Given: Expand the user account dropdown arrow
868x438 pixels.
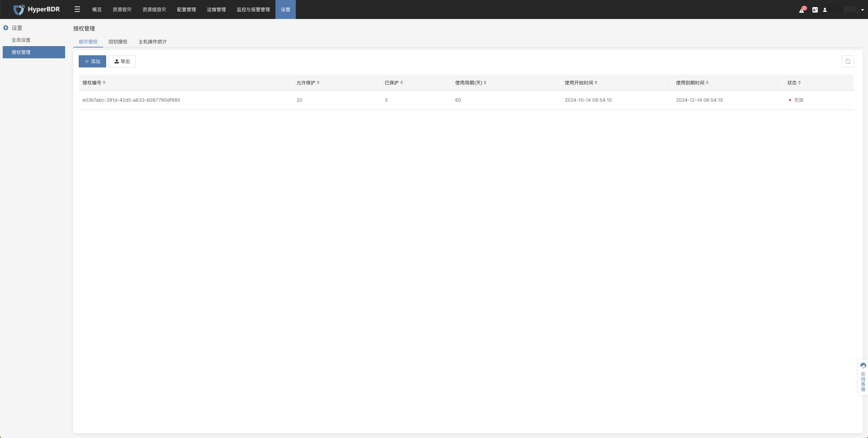Looking at the screenshot, I should [x=862, y=10].
